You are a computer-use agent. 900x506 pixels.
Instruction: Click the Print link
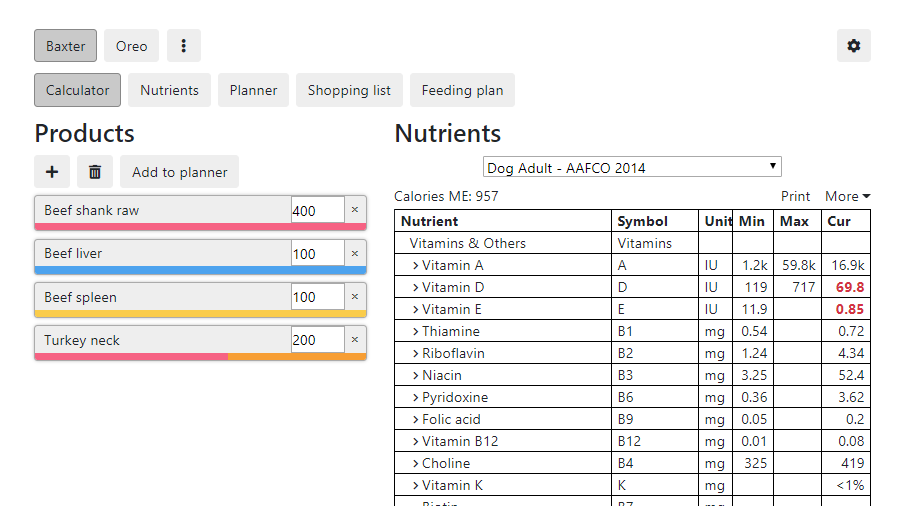tap(795, 196)
